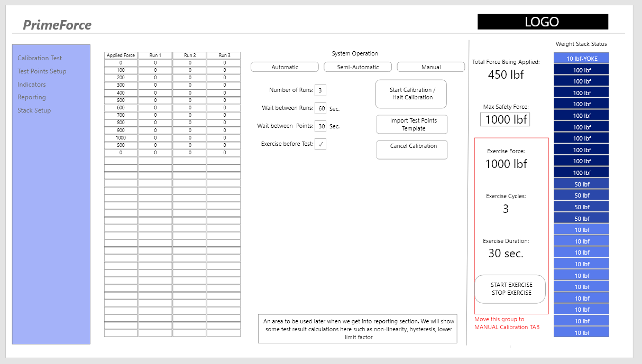Click the Applied Force 1000 cell
This screenshot has height=364, width=642.
tap(121, 138)
